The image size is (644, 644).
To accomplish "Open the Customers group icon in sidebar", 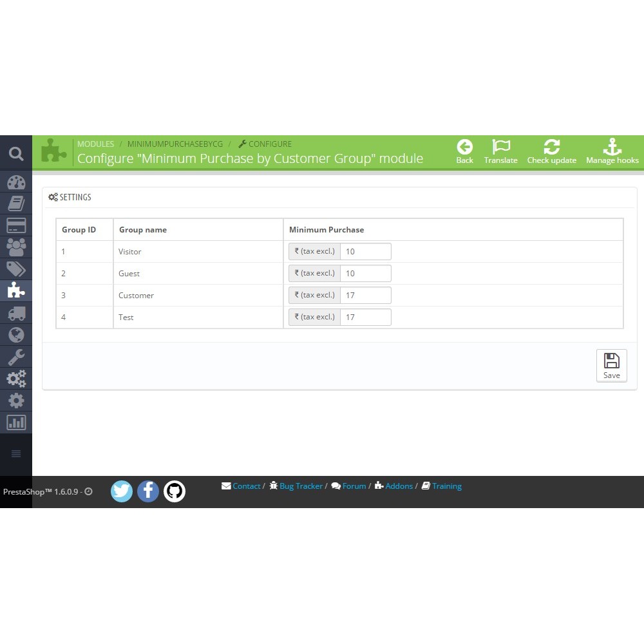I will [x=16, y=247].
